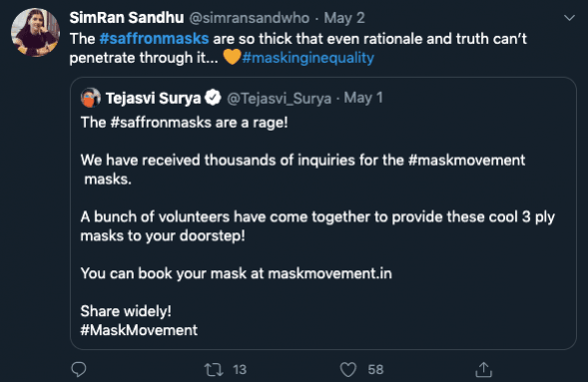Click the SimRan Sandhu display name
The height and width of the screenshot is (382, 588).
click(x=127, y=18)
